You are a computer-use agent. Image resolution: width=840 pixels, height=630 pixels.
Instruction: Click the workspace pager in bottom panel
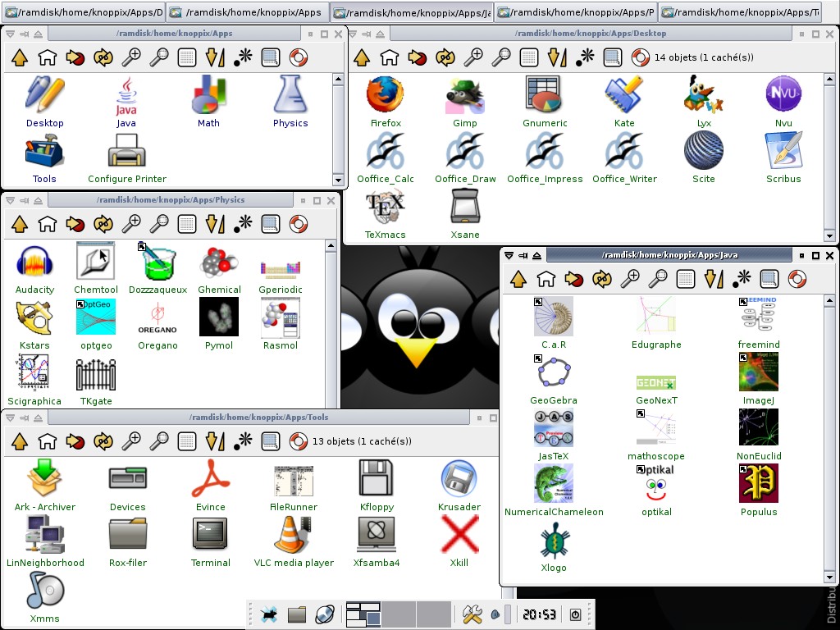pyautogui.click(x=398, y=614)
